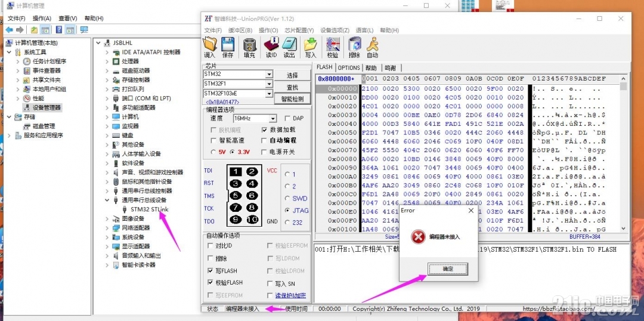Click the 智能检测 button

(x=292, y=98)
